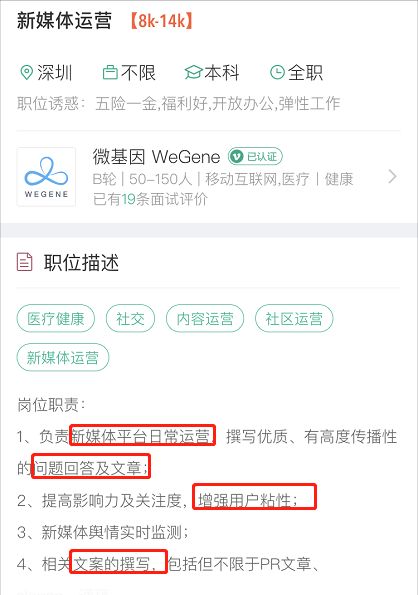
Task: Tap the clock full-time icon
Action: point(277,72)
